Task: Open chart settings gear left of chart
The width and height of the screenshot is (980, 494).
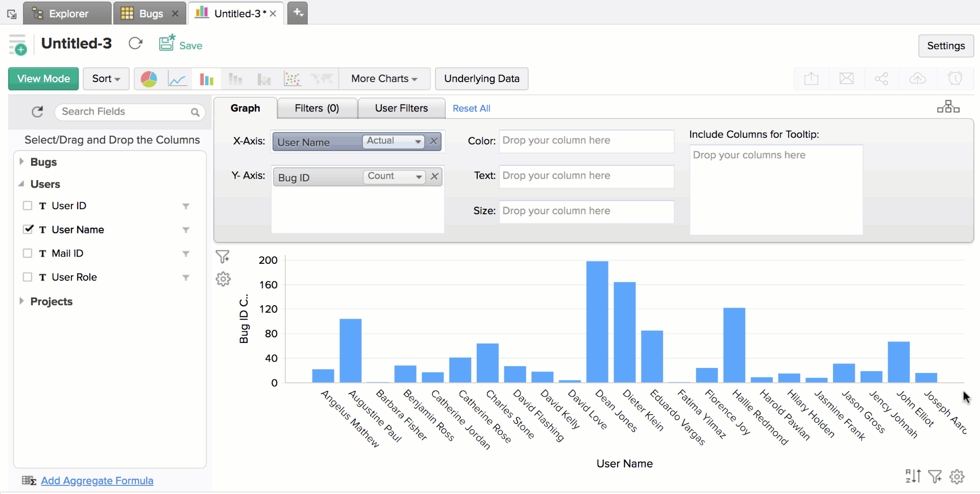Action: pyautogui.click(x=223, y=279)
